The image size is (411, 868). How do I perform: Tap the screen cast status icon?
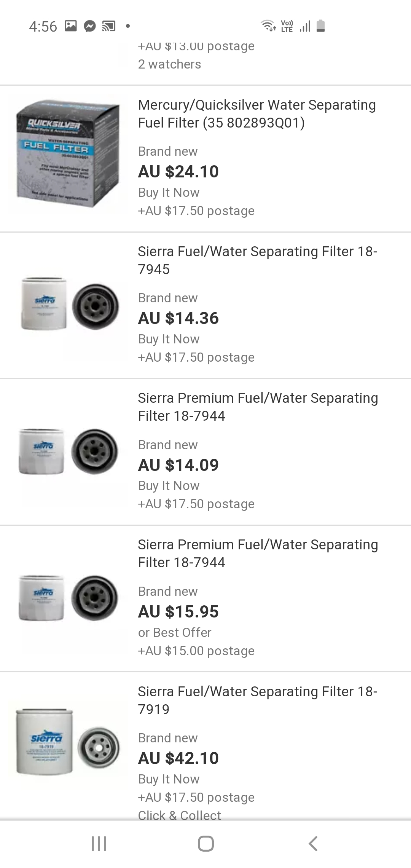(109, 26)
